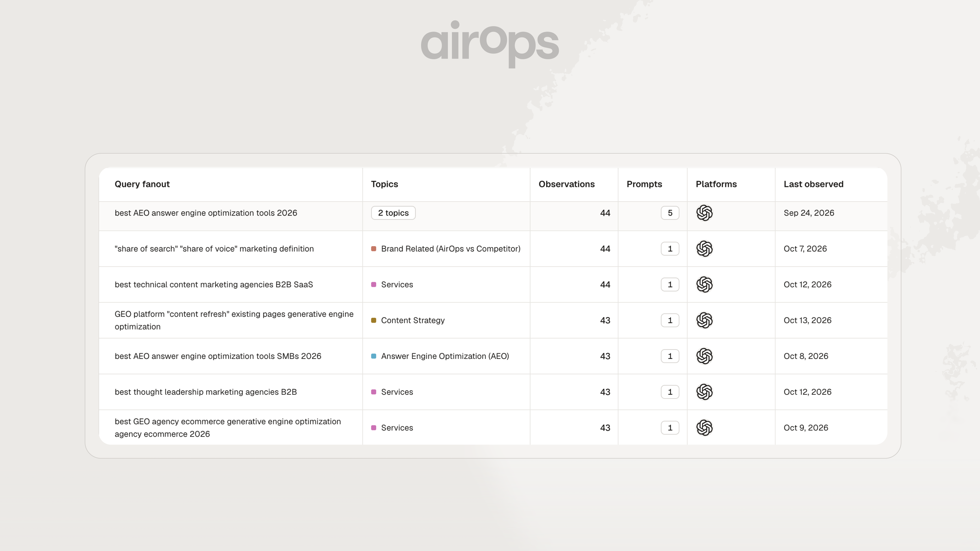980x551 pixels.
Task: Select "best AEO answer engine optimization tools SMBs 2026"
Action: (x=218, y=356)
